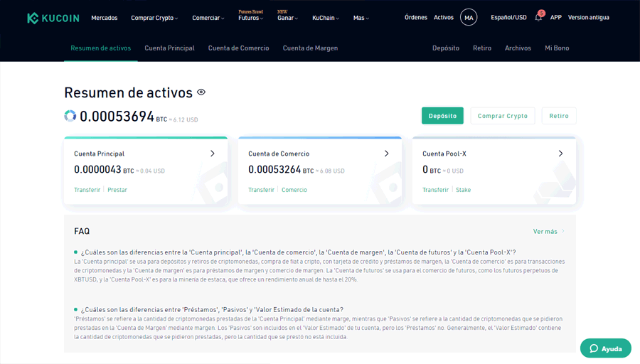Click Stake in Cuenta Pool-X card
Image resolution: width=640 pixels, height=364 pixels.
(x=463, y=190)
